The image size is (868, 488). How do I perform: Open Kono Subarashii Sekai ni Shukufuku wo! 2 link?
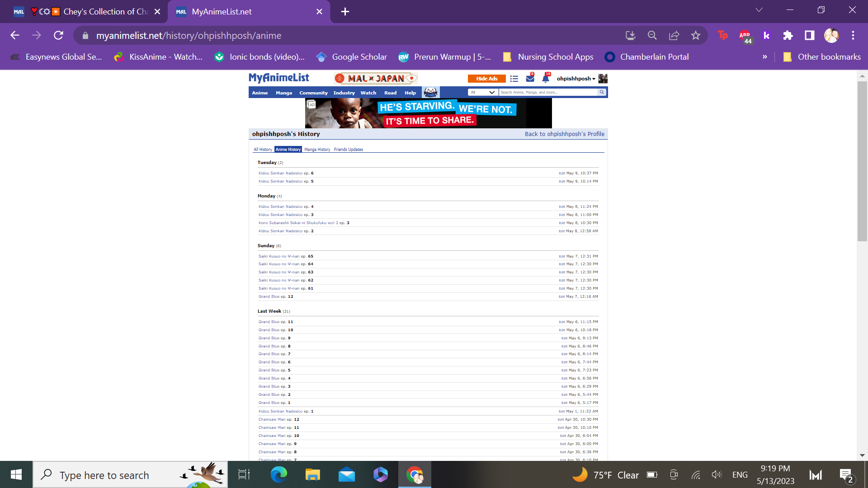pyautogui.click(x=298, y=223)
